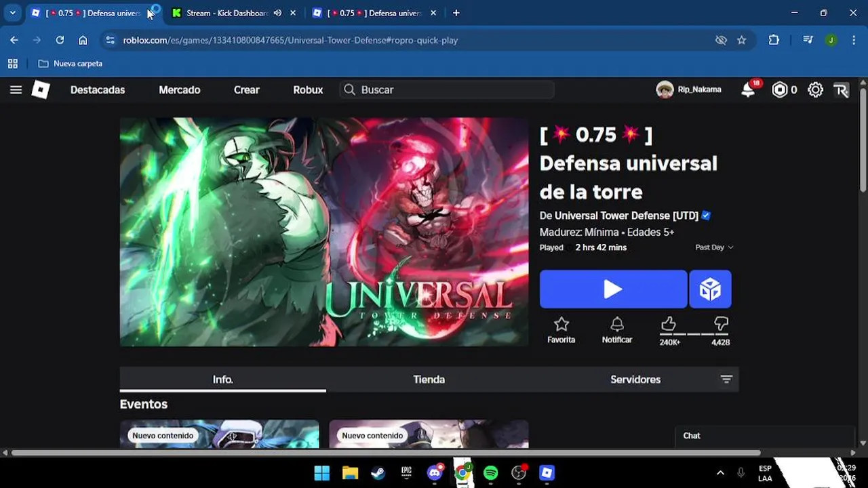Switch to third Defensa universal tab
The height and width of the screenshot is (488, 868).
(374, 13)
